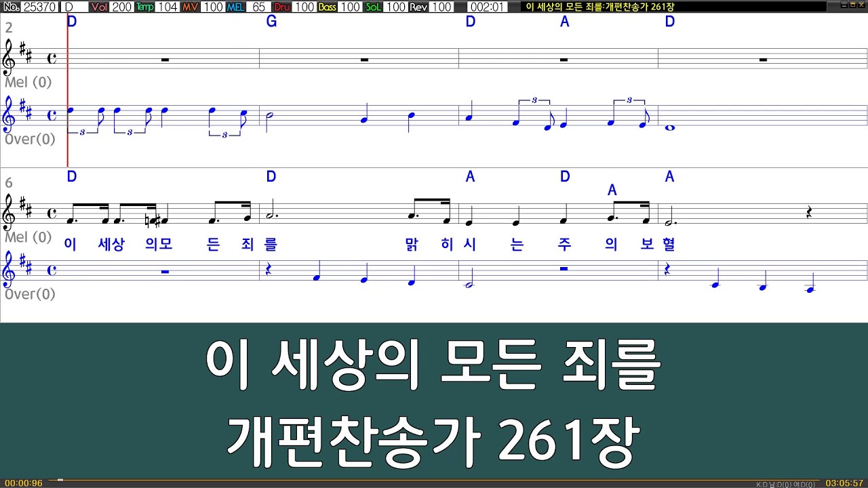
Task: Click the small A chord above lyric 보
Action: tap(612, 191)
